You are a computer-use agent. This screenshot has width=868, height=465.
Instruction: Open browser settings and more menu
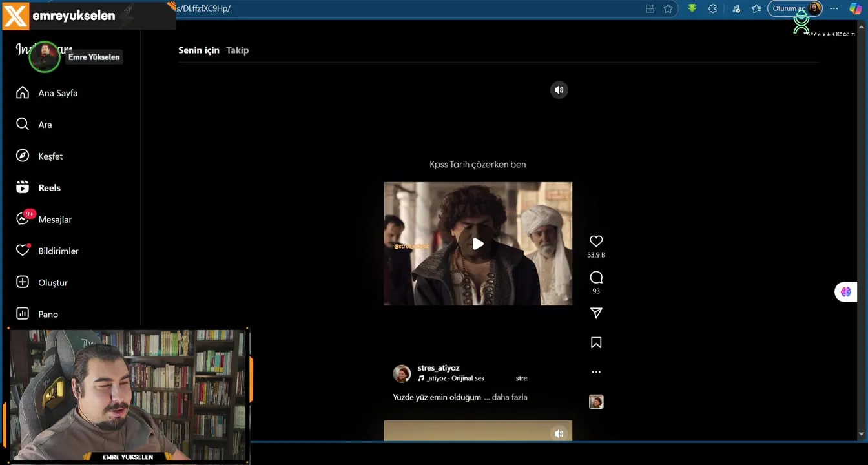tap(834, 8)
